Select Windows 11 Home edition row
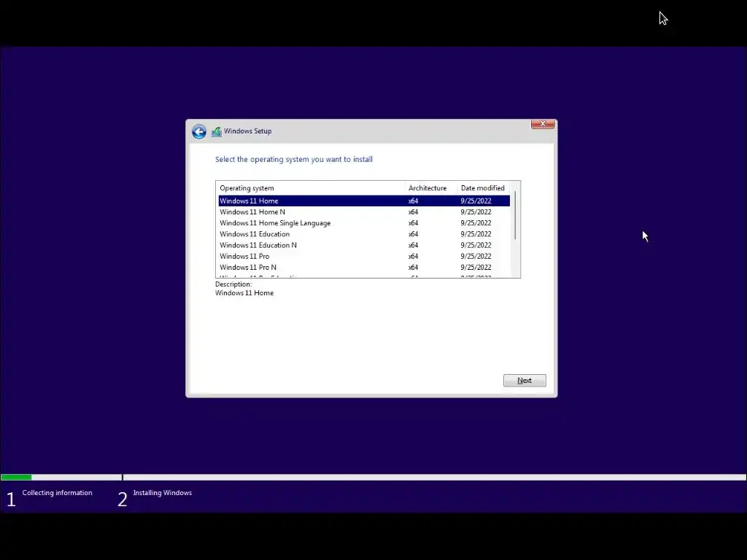This screenshot has width=747, height=560. tap(364, 201)
